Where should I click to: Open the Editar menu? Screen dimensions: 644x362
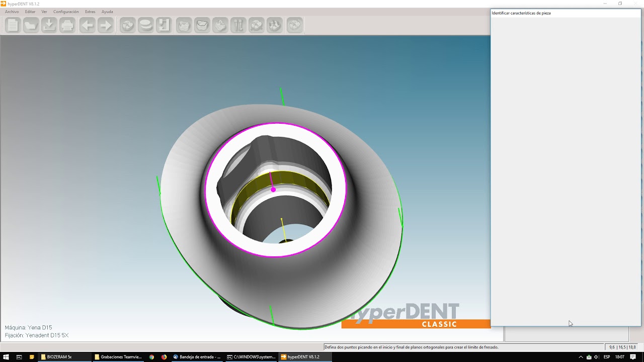pyautogui.click(x=30, y=12)
